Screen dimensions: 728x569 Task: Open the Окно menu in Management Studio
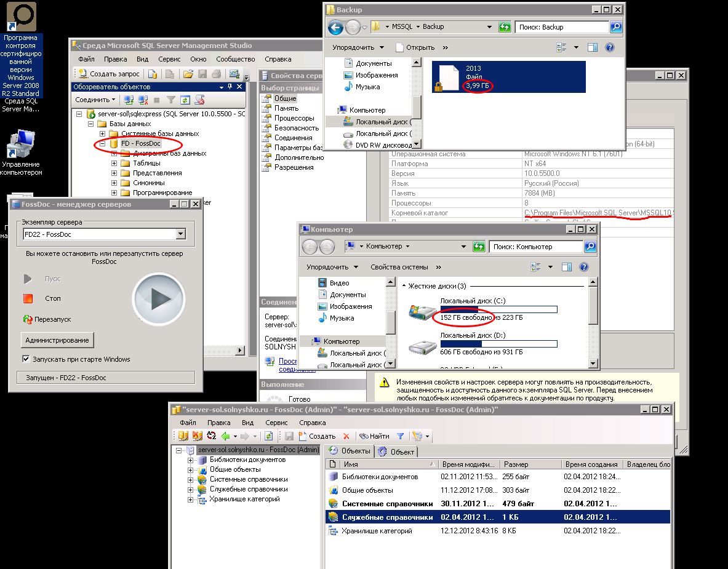coord(198,59)
